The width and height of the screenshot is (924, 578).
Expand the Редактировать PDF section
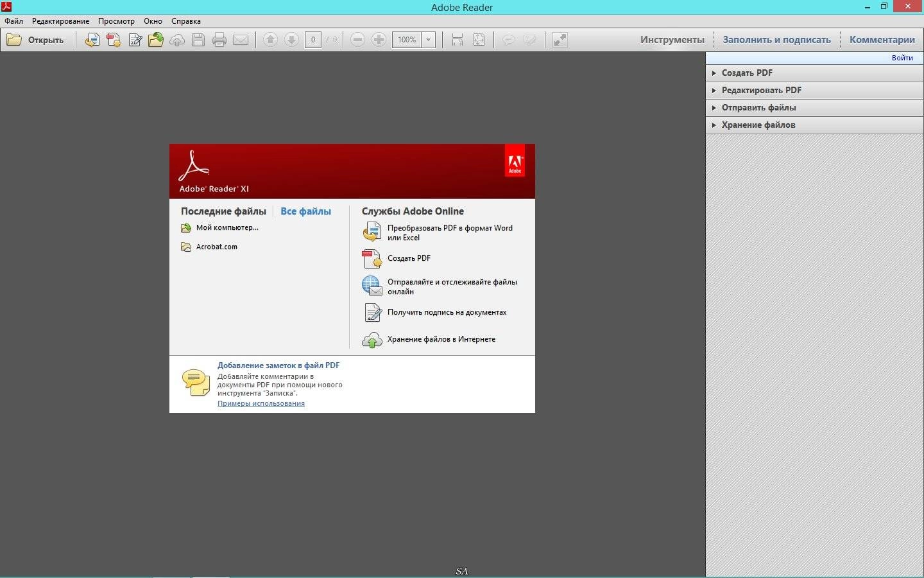(814, 90)
